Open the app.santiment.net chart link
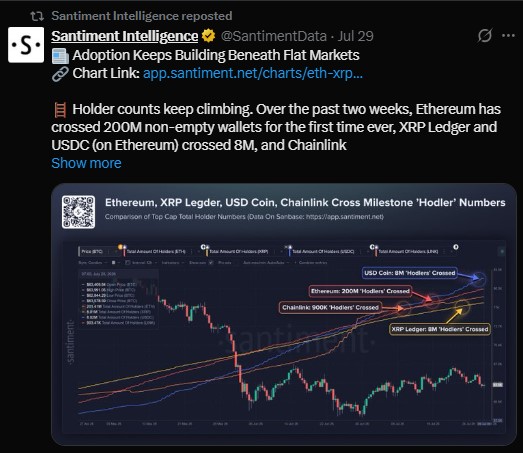Screen dimensions: 523x453 tap(253, 73)
